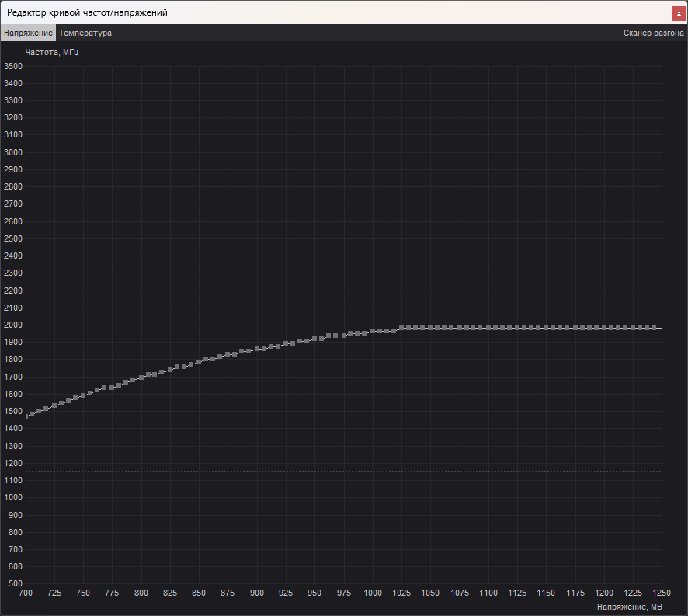Select the curve point above 800 mV

[x=141, y=378]
